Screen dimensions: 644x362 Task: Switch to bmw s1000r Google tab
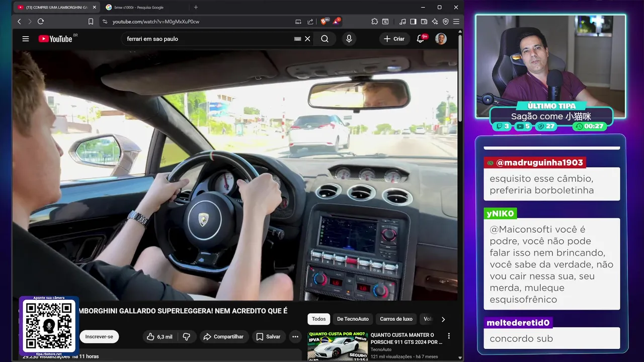[138, 8]
